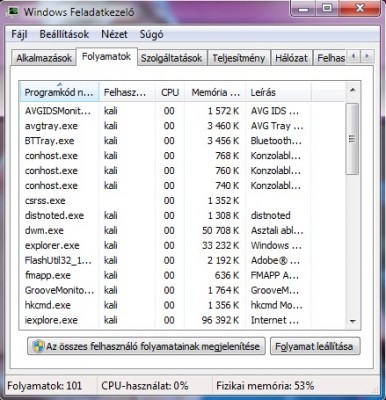Sort by the Leírás column header
386x400 pixels.
(278, 92)
